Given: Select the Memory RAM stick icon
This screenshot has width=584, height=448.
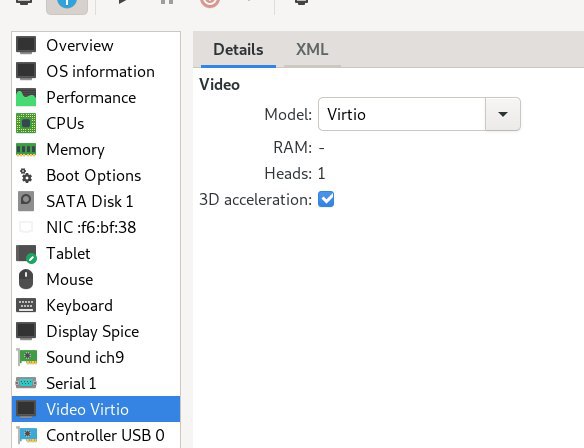Looking at the screenshot, I should coord(26,150).
